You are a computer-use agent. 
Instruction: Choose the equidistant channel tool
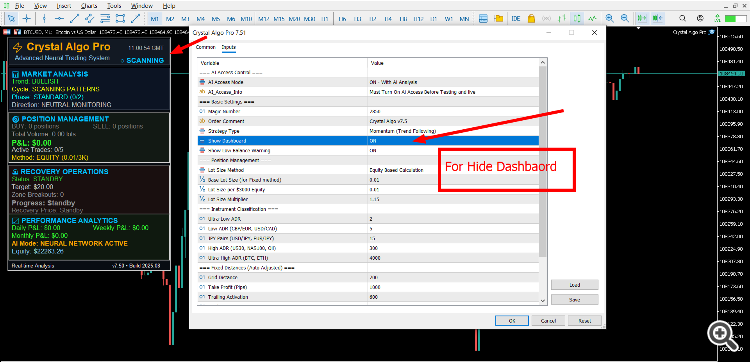(x=90, y=19)
